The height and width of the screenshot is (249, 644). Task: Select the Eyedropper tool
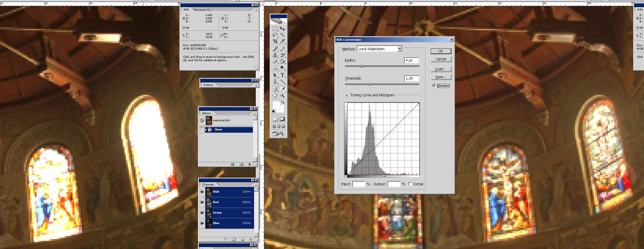coord(282,89)
